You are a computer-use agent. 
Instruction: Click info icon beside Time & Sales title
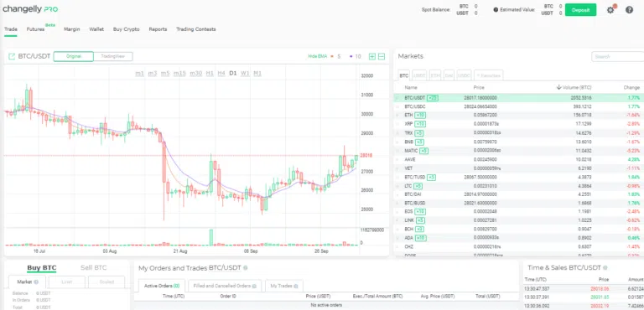[605, 268]
